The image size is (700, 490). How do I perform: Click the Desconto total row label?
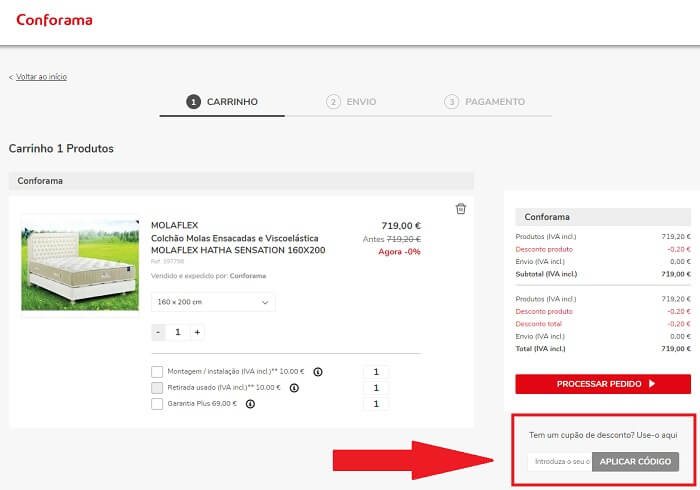(x=538, y=324)
